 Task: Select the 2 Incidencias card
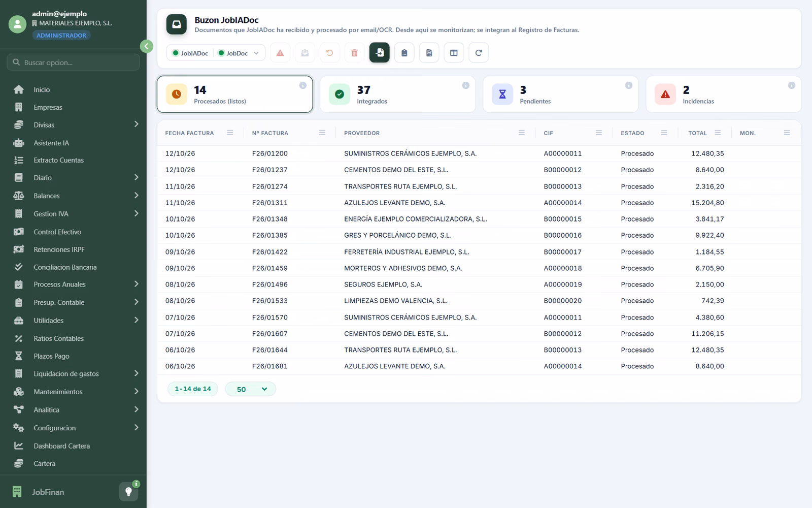[724, 94]
